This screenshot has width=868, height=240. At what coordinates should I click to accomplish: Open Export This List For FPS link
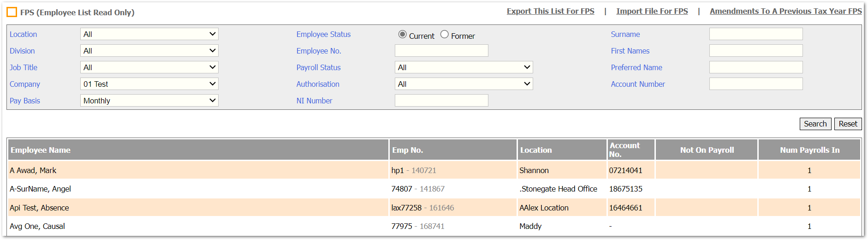(551, 12)
